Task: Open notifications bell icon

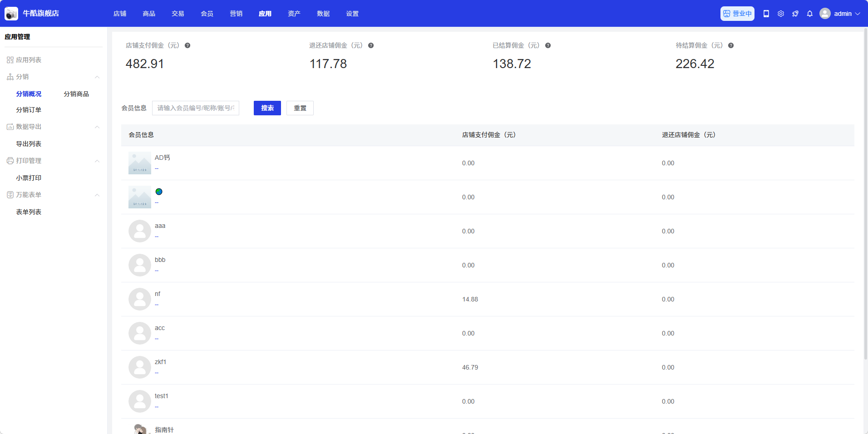Action: tap(809, 14)
